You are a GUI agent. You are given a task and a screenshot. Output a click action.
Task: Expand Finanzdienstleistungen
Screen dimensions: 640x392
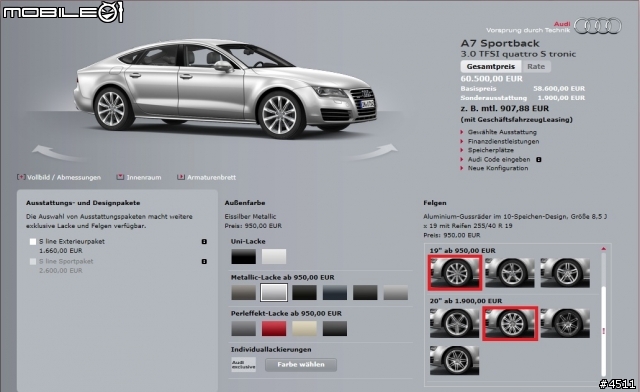pos(503,141)
